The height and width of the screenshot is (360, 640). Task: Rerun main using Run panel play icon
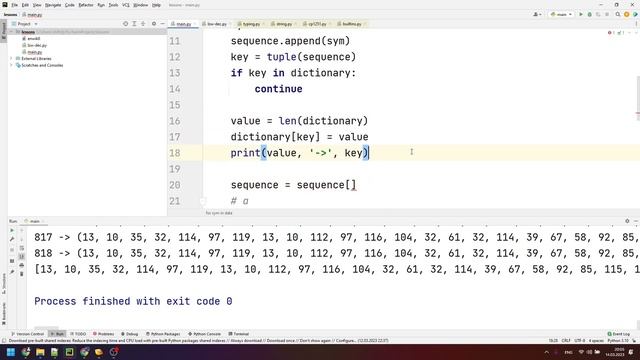point(12,230)
